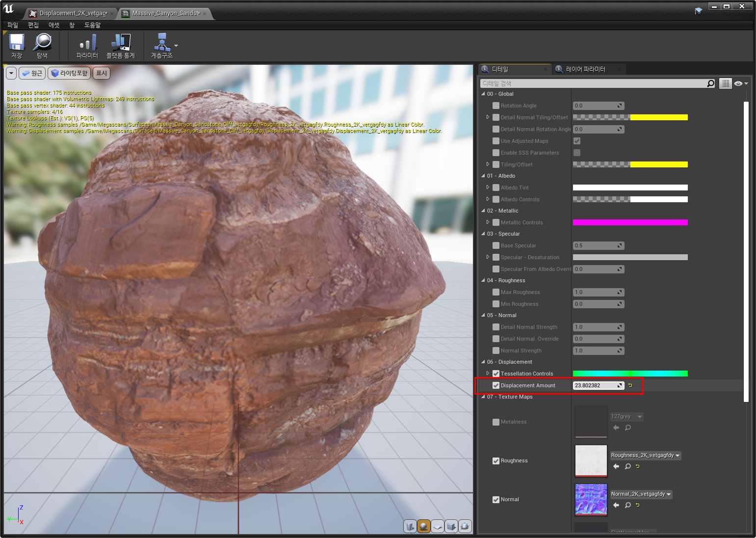756x538 pixels.
Task: Set preview mesh to cube
Action: point(451,526)
